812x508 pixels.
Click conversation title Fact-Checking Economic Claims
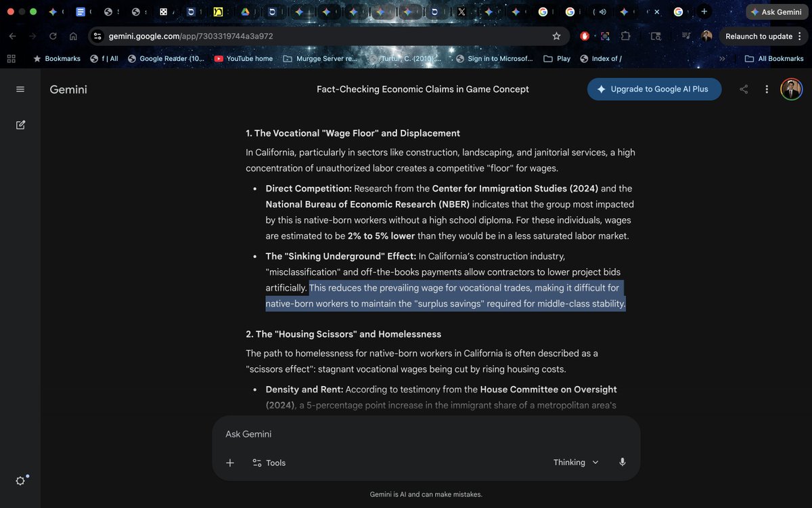pos(423,89)
